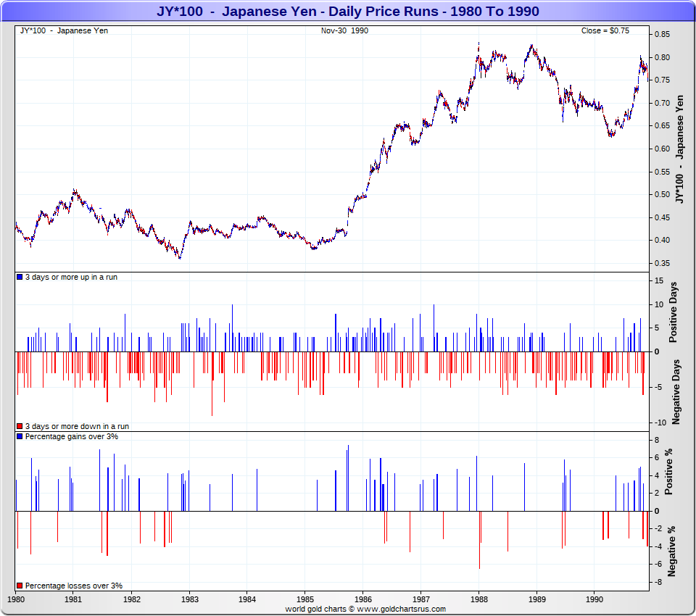Image resolution: width=696 pixels, height=616 pixels.
Task: Click the 'Close = $0.75' label
Action: [605, 30]
